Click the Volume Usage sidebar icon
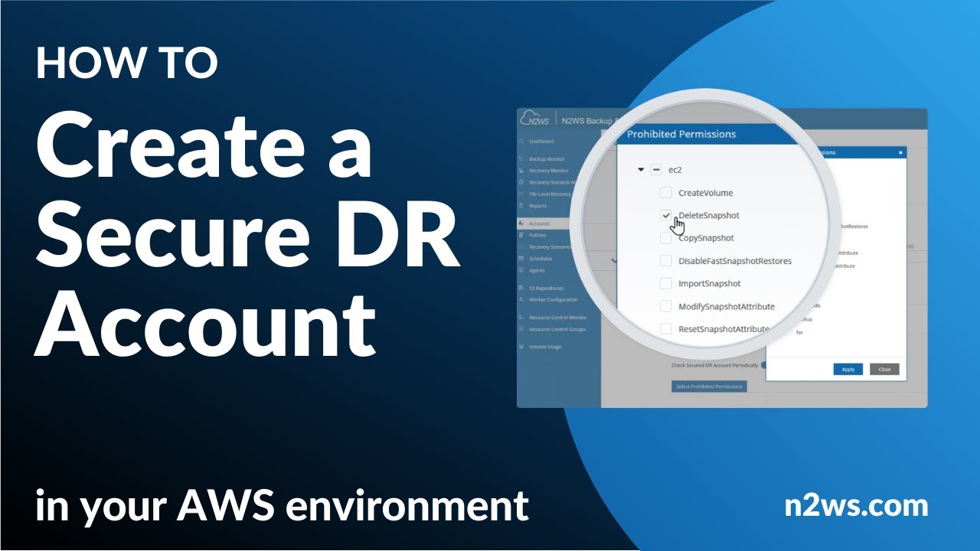 point(521,347)
